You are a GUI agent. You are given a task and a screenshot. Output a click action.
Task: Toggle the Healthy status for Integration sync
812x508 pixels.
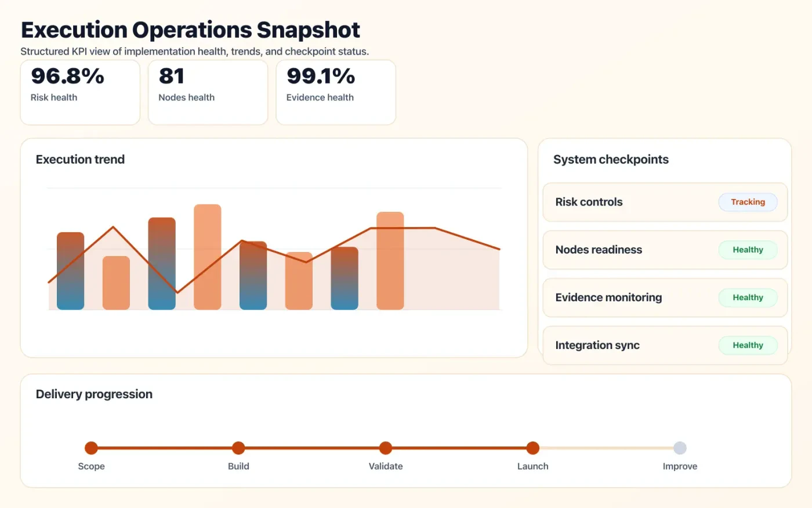point(748,345)
